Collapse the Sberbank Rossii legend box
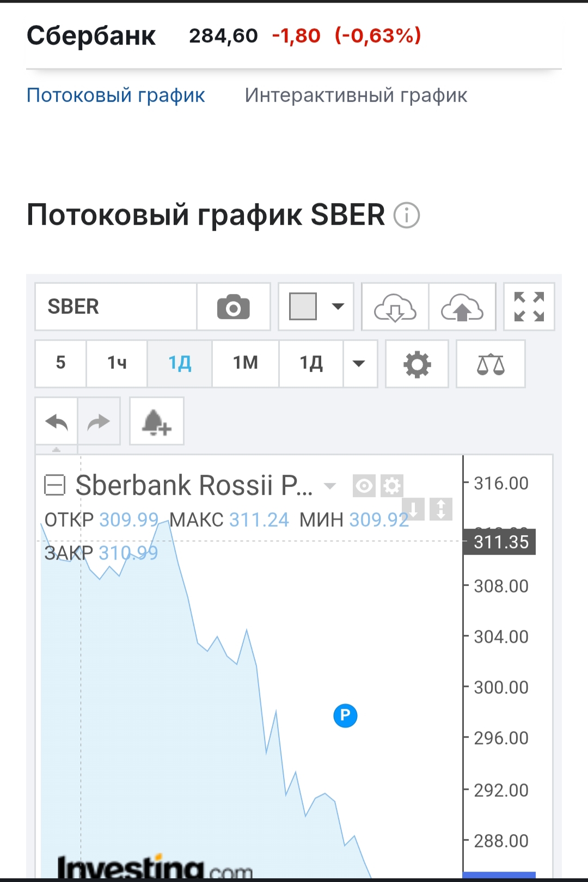Screen dimensions: 588x882 coord(54,485)
